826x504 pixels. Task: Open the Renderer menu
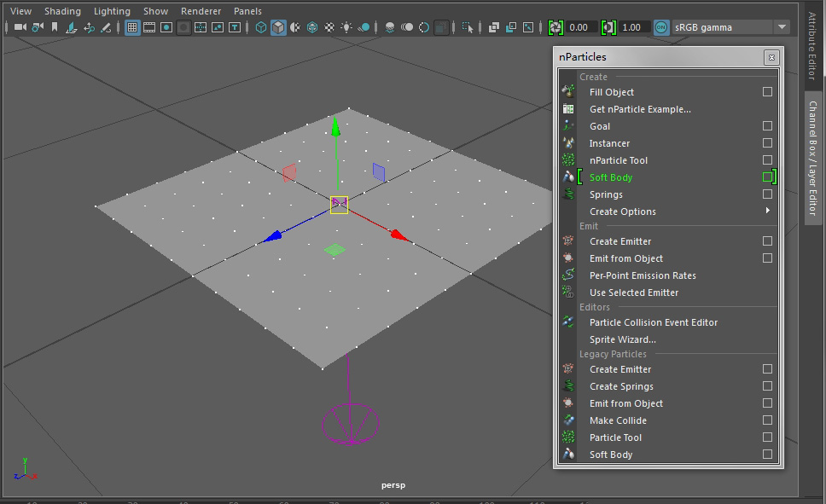pos(201,11)
